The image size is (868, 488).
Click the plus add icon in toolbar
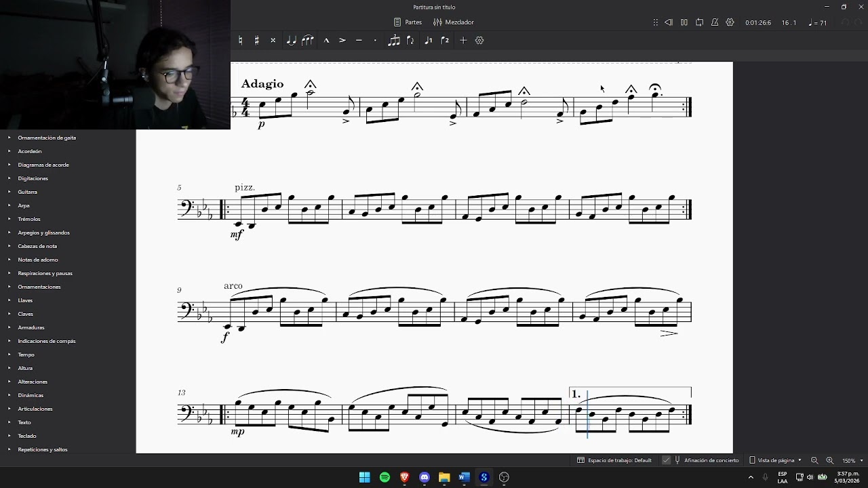[x=463, y=41]
